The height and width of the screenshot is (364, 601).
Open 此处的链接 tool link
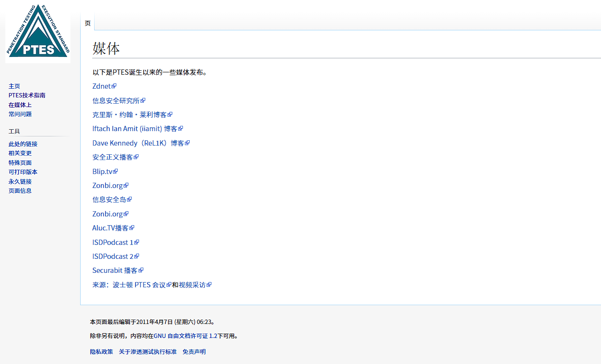pyautogui.click(x=23, y=144)
